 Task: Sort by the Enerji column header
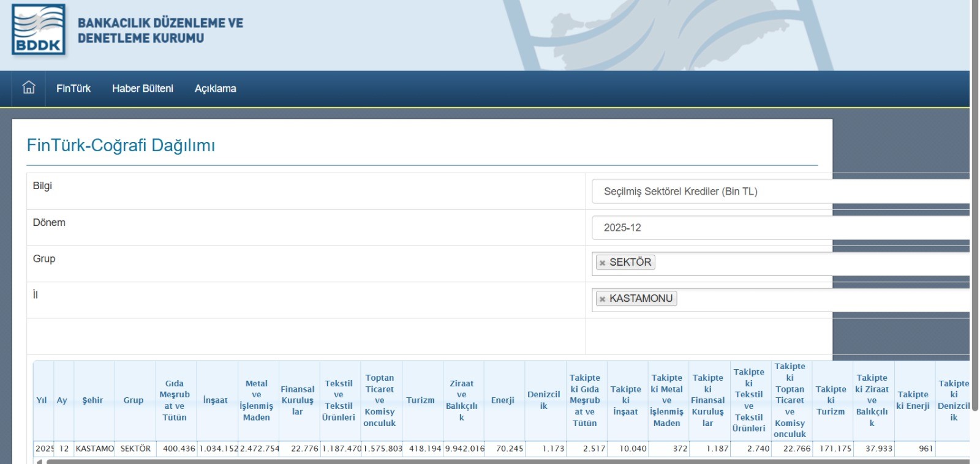pos(502,400)
